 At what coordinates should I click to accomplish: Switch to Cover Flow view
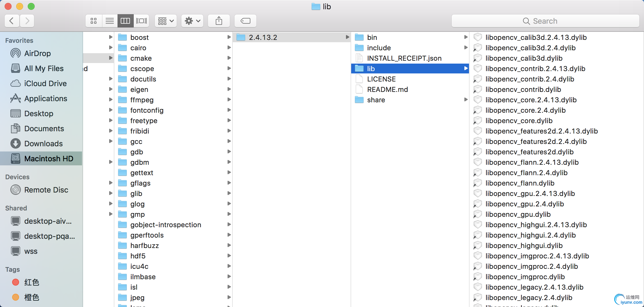tap(142, 21)
